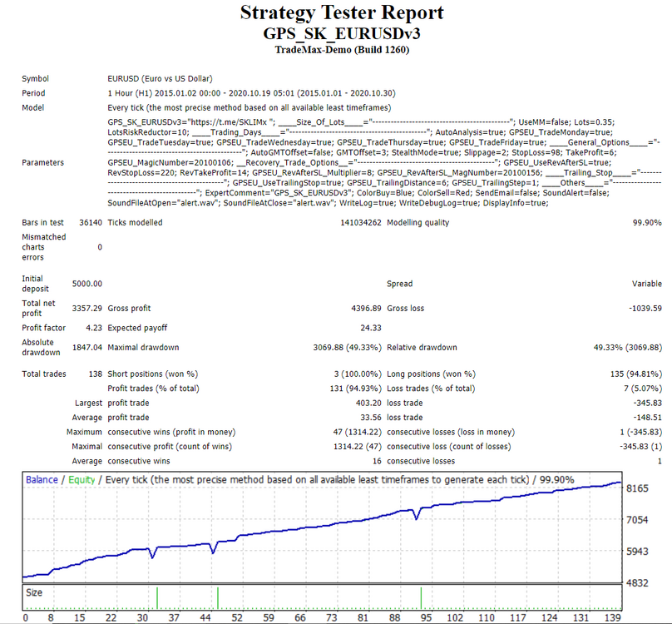Click Initial deposit value 5000.00
Image resolution: width=672 pixels, height=624 pixels.
coord(87,284)
